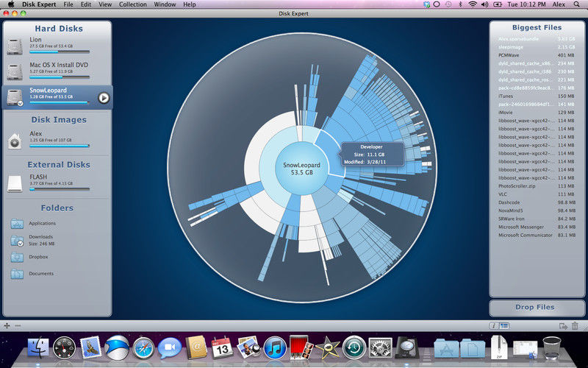Open Safari compass icon in Dock
The height and width of the screenshot is (368, 588).
point(143,347)
